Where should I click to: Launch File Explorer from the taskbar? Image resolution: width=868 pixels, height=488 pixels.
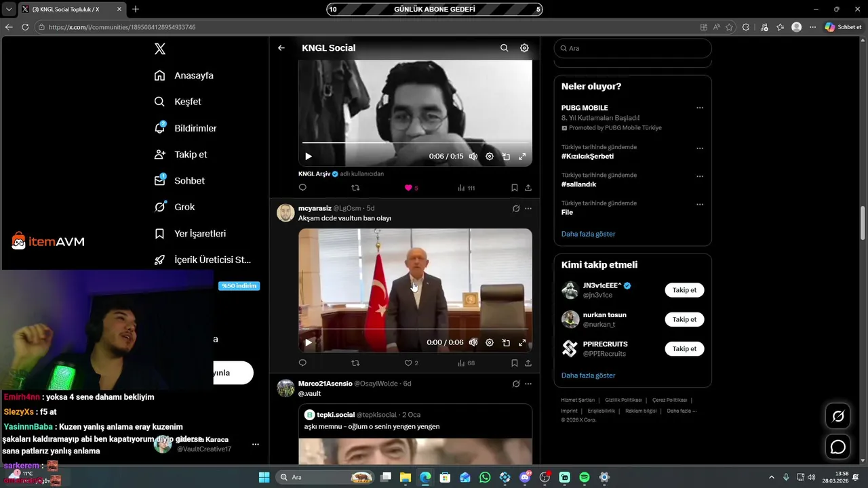point(405,477)
